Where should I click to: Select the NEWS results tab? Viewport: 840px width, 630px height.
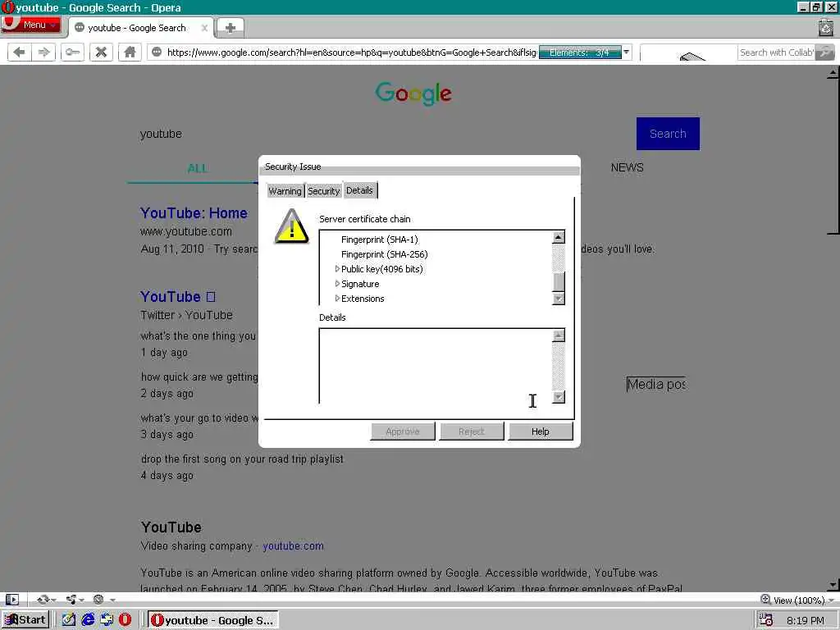(627, 167)
